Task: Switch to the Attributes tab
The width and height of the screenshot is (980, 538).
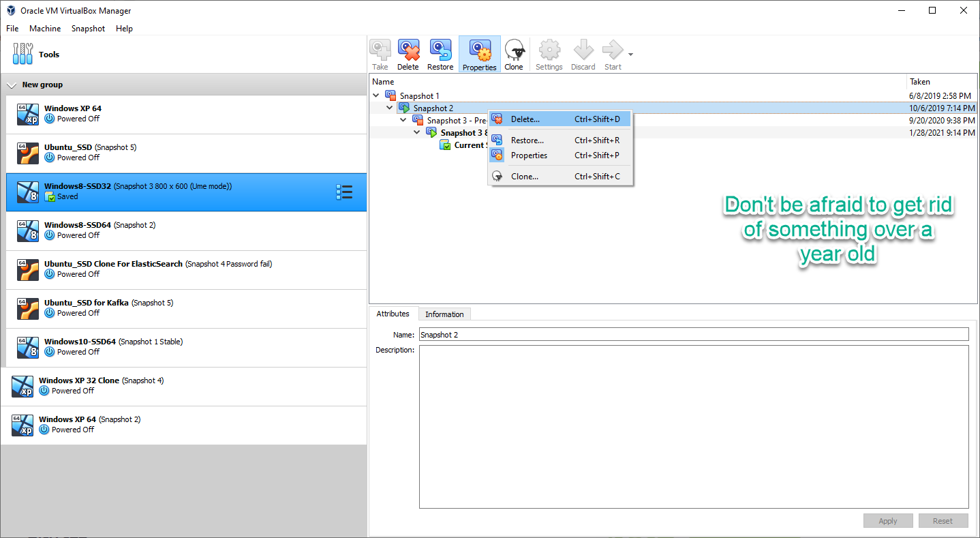Action: coord(393,314)
